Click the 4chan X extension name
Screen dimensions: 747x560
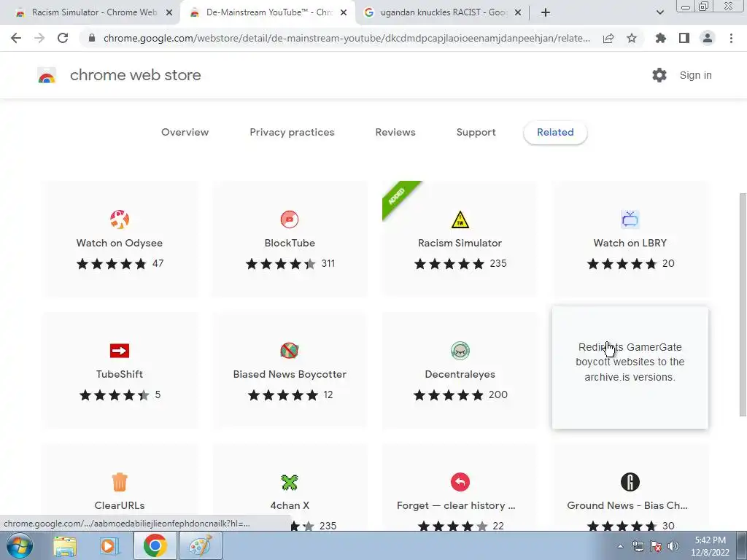290,506
